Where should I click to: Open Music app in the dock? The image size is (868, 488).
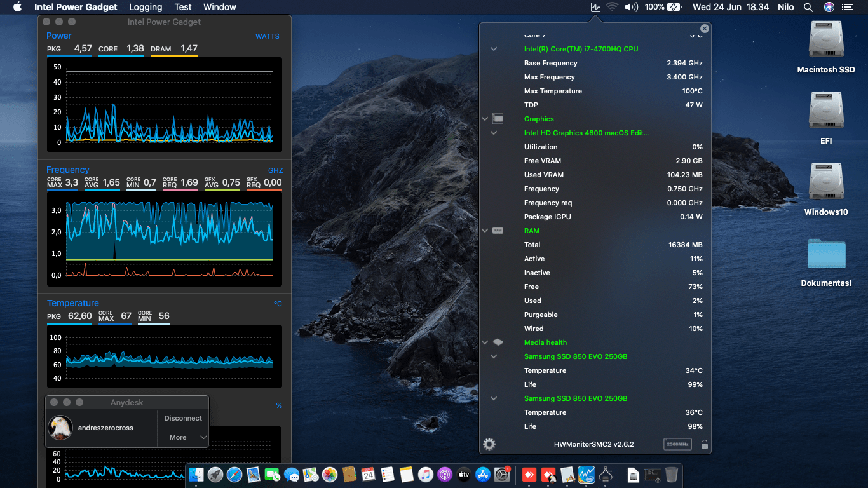click(x=426, y=474)
